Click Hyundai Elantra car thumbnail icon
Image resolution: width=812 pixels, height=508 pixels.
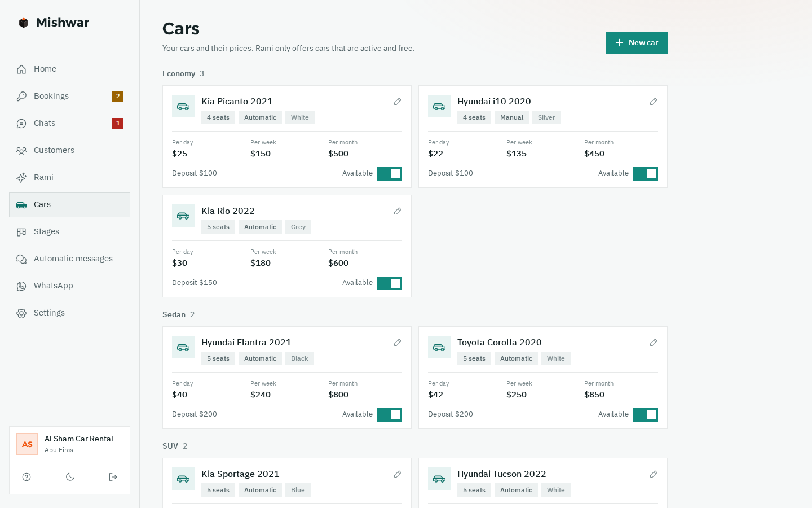(x=183, y=347)
